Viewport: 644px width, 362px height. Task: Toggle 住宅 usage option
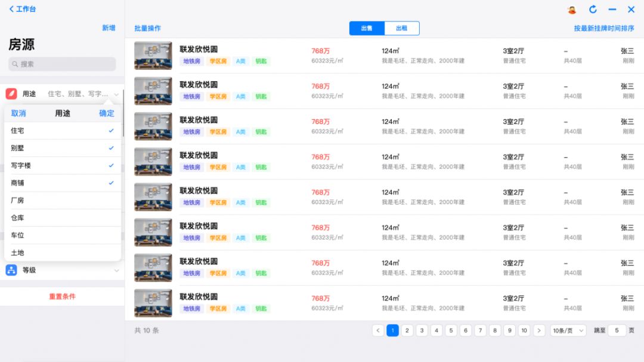tap(63, 131)
